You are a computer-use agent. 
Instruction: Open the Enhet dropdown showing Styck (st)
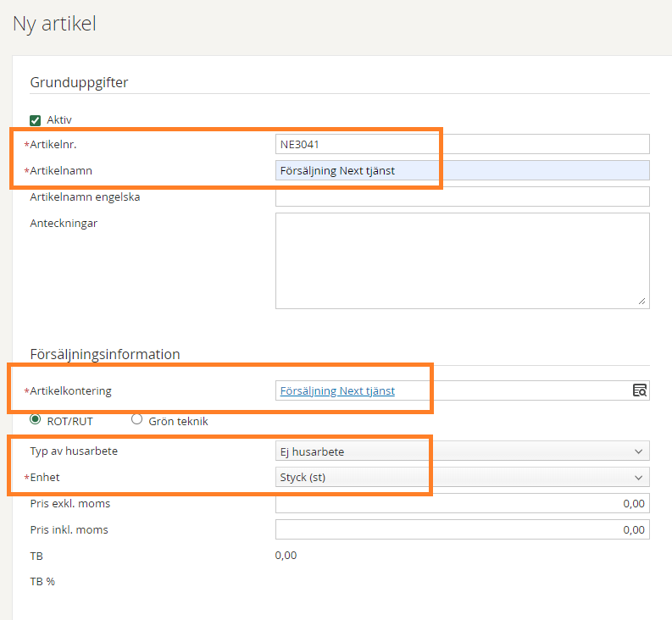click(x=463, y=478)
